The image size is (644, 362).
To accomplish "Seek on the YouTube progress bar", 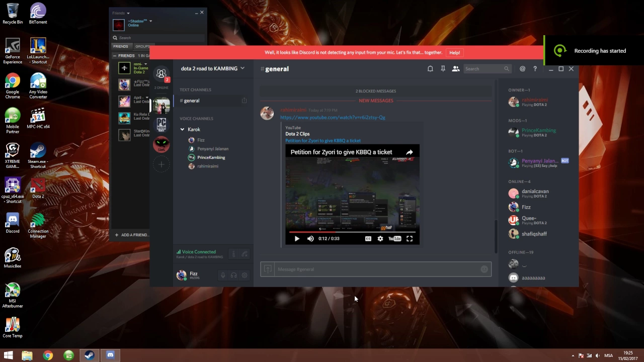I will point(352,232).
